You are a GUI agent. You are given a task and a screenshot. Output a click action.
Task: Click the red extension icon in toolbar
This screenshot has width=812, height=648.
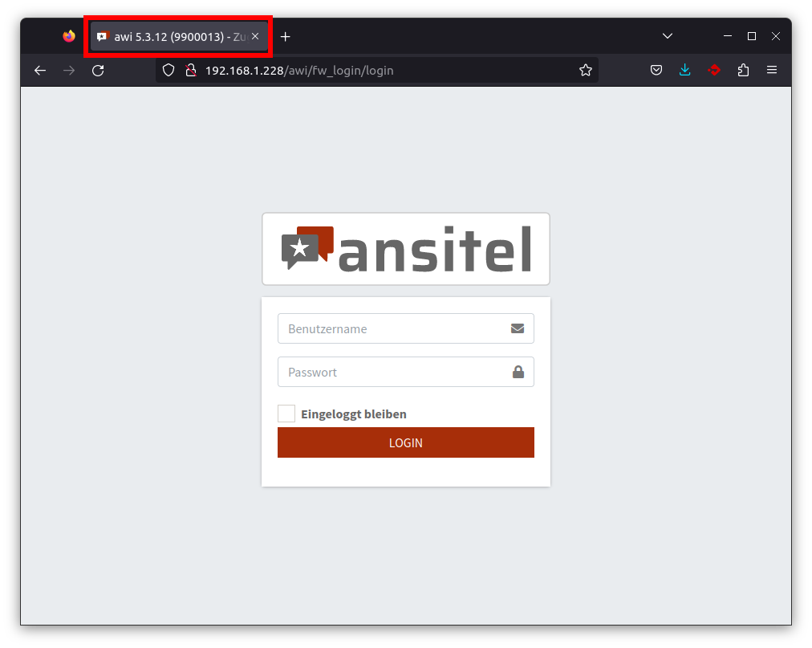click(713, 71)
